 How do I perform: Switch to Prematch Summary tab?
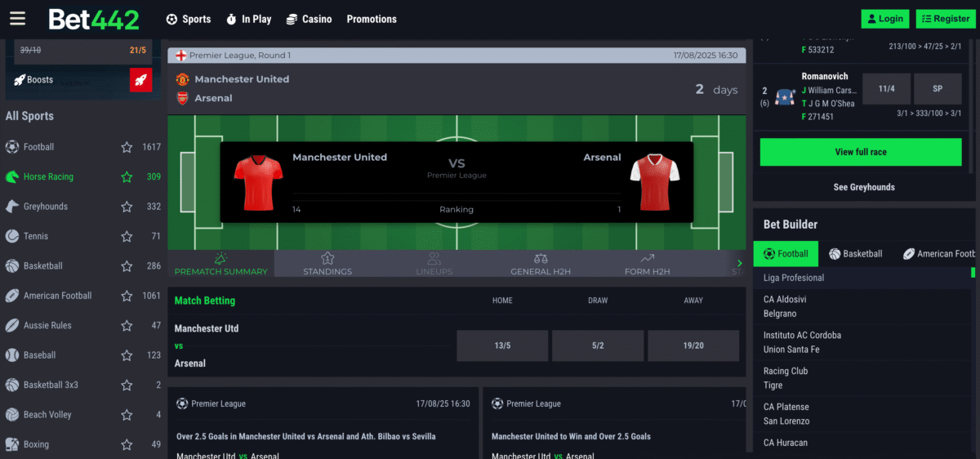221,264
